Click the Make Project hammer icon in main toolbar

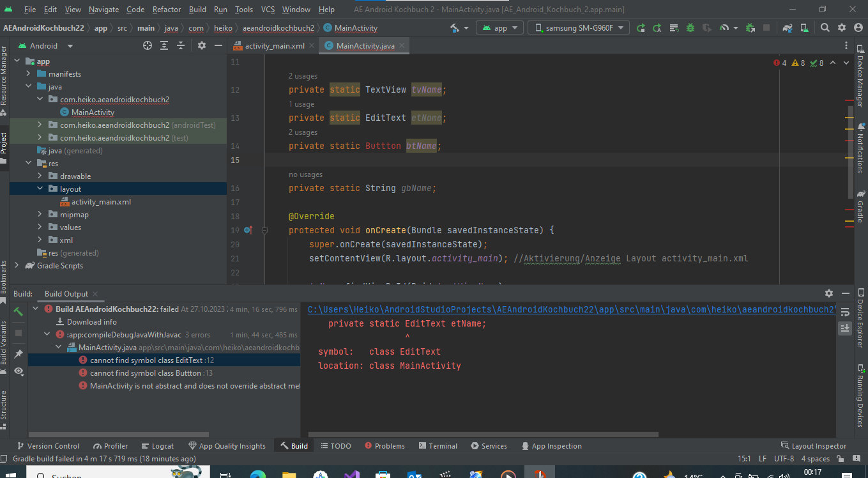pyautogui.click(x=455, y=28)
